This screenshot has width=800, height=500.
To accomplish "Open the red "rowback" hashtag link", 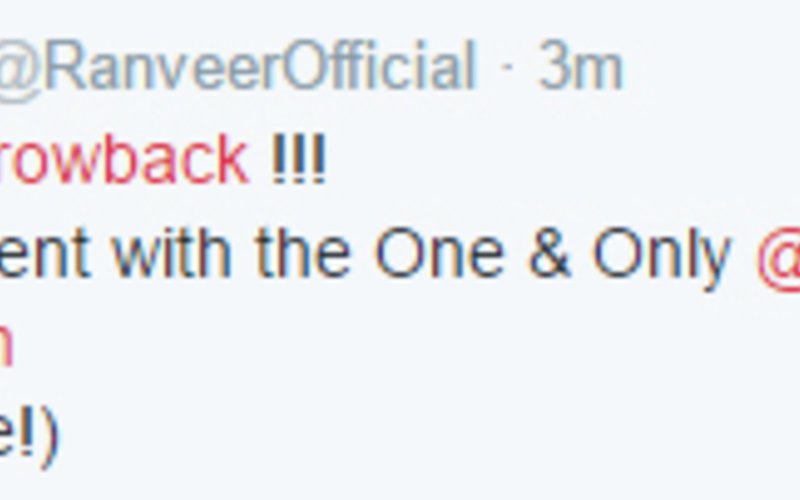I will point(124,159).
